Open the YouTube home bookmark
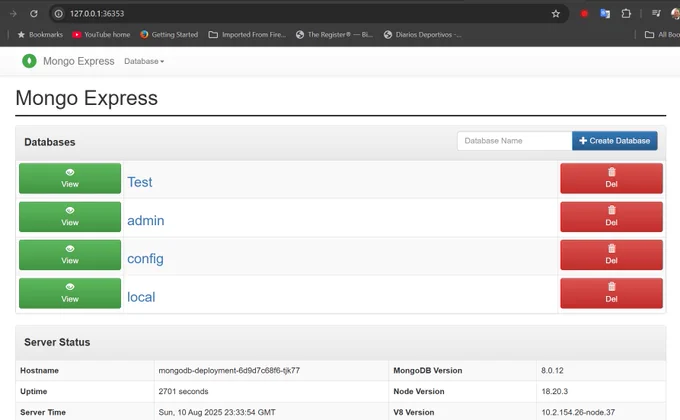This screenshot has height=420, width=680. (x=101, y=34)
